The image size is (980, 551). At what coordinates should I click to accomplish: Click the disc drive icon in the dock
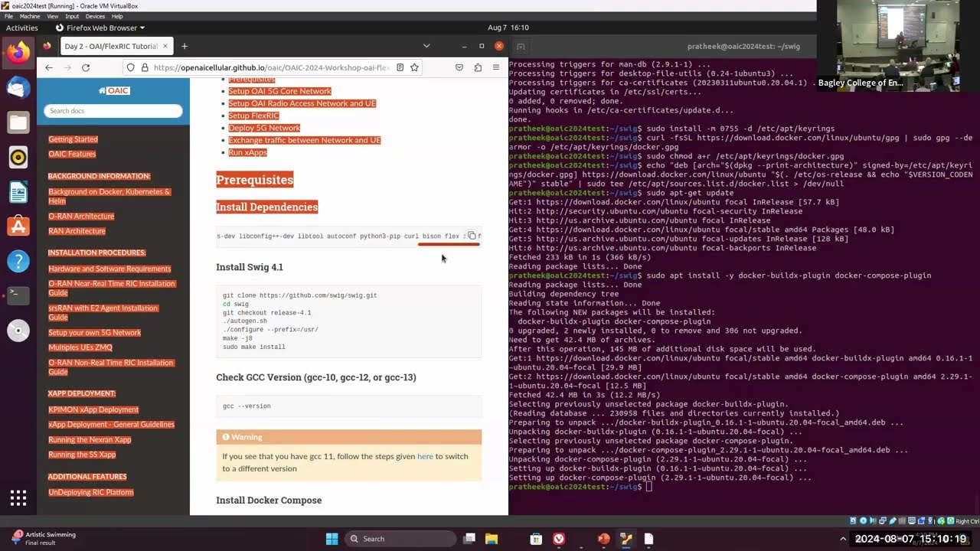pos(18,331)
